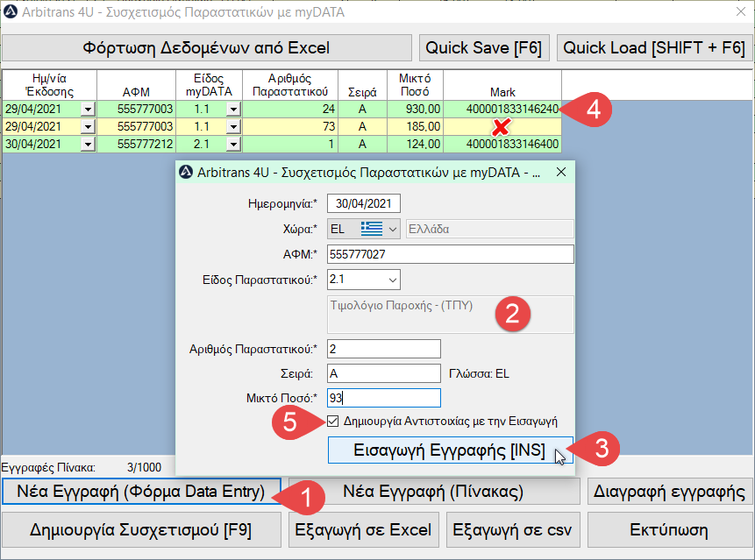Click Δημιουργία Συσχετισμού [F9] button

click(141, 529)
